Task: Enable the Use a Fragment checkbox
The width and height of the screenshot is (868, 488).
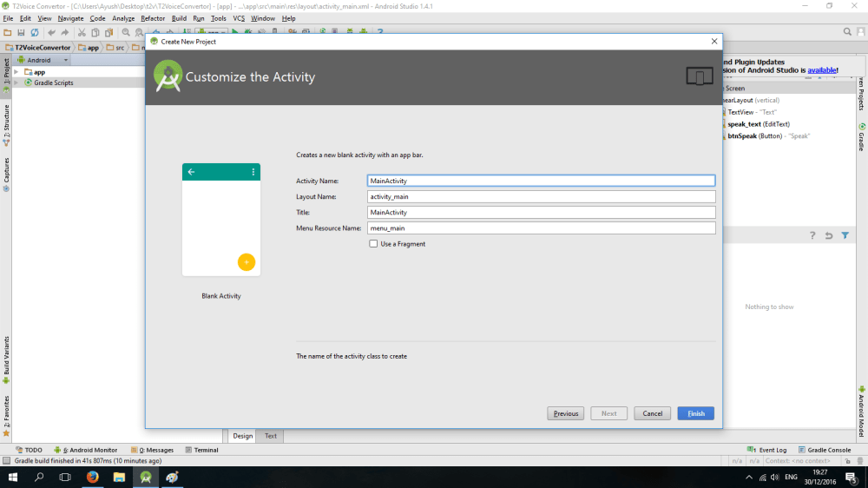Action: 373,244
